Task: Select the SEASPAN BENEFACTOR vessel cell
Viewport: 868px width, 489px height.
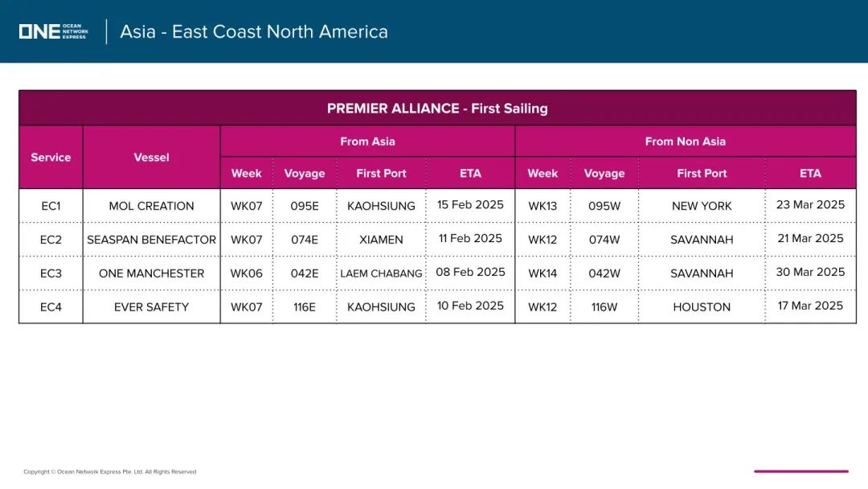Action: click(151, 240)
